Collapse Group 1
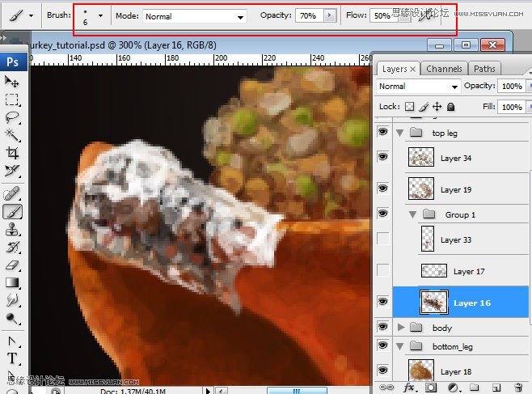This screenshot has height=394, width=532. pyautogui.click(x=413, y=214)
